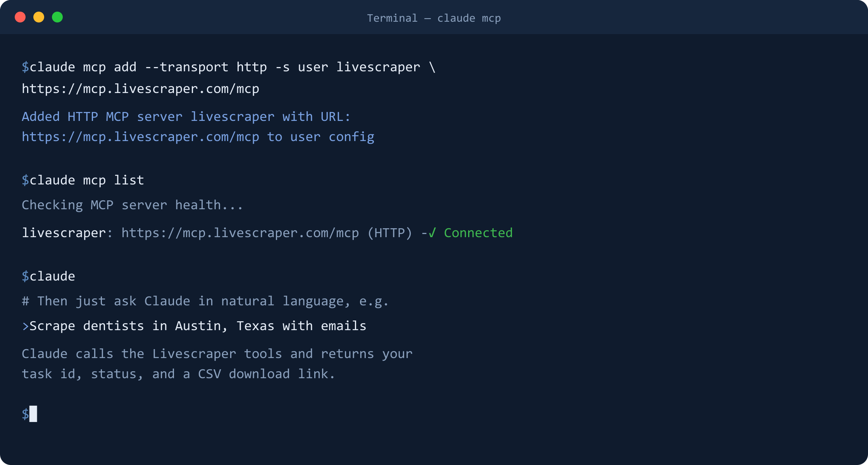Click the green 'Connected' status
Image resolution: width=868 pixels, height=465 pixels.
click(478, 233)
